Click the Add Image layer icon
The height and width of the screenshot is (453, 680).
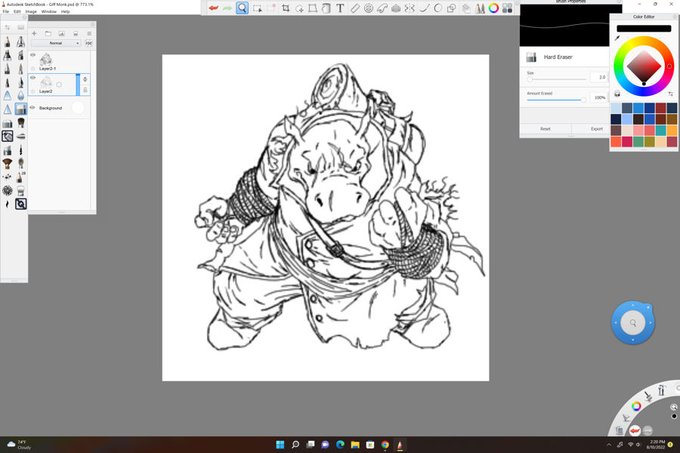62,33
